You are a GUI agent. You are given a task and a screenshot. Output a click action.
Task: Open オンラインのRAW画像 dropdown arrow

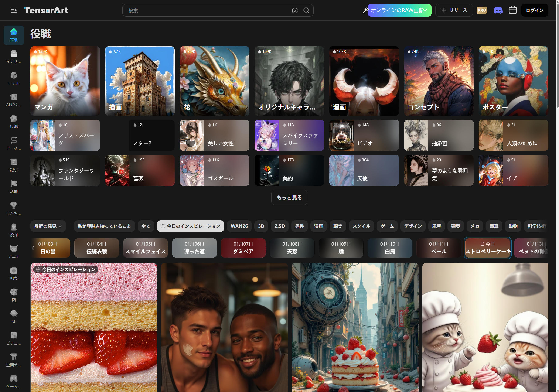(425, 10)
